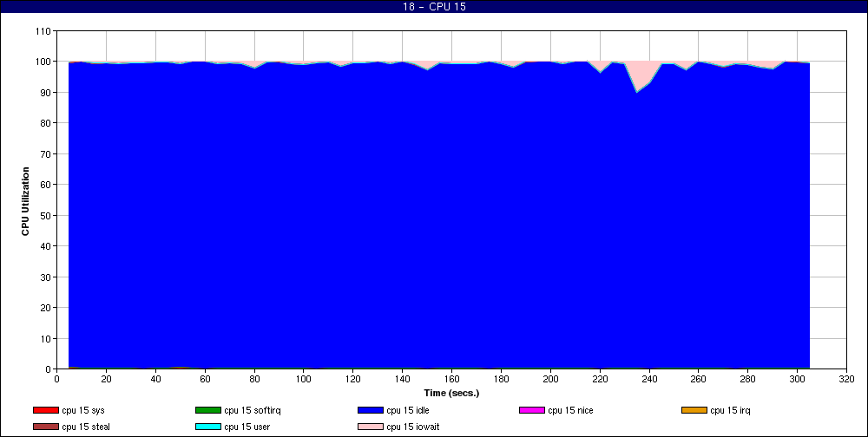Select the 'cpu 15 user' legend label
The width and height of the screenshot is (868, 437).
(247, 427)
